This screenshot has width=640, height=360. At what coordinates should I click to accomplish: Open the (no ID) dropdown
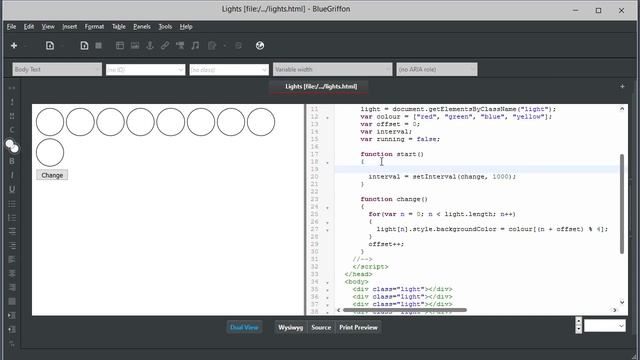click(x=145, y=70)
